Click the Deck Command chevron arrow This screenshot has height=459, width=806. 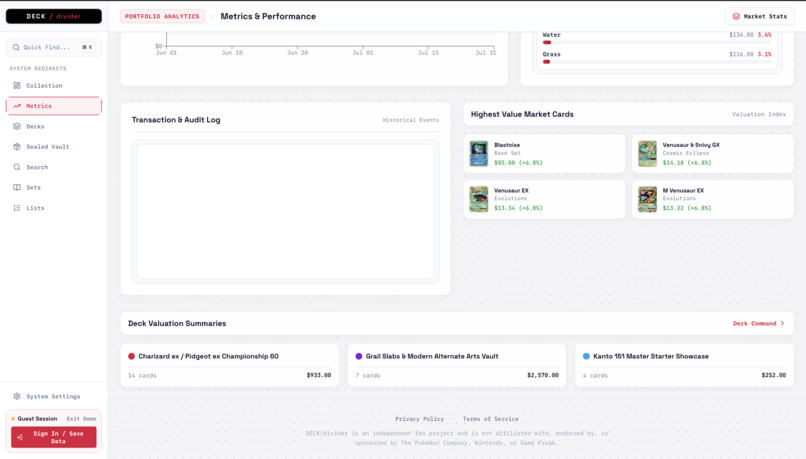click(x=782, y=323)
